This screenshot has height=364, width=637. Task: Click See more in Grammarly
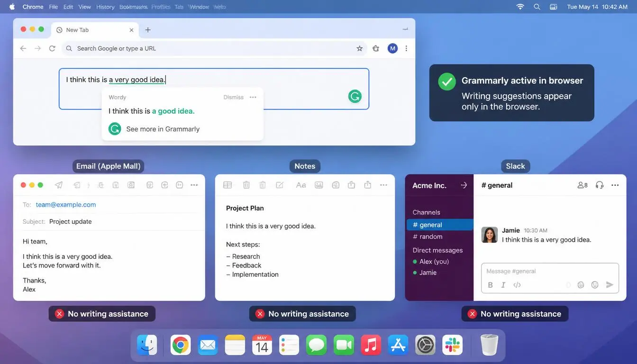[x=163, y=129]
